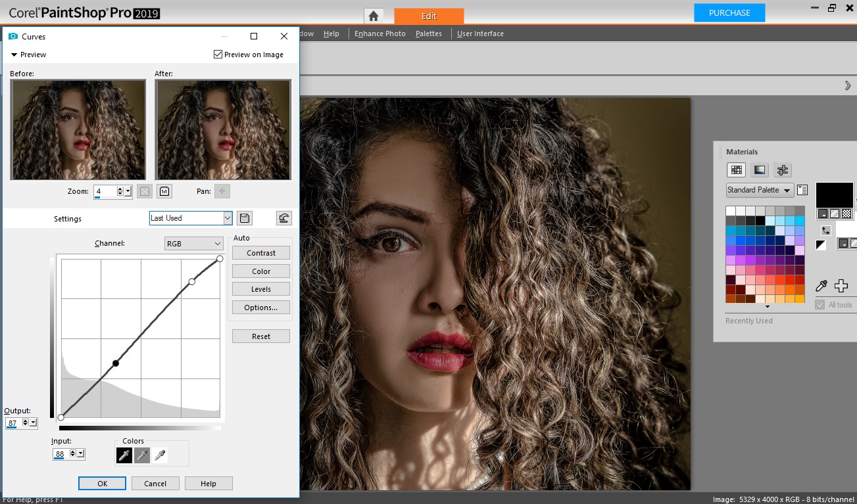The height and width of the screenshot is (504, 857).
Task: Open the Enhance Photo menu
Action: pos(380,33)
